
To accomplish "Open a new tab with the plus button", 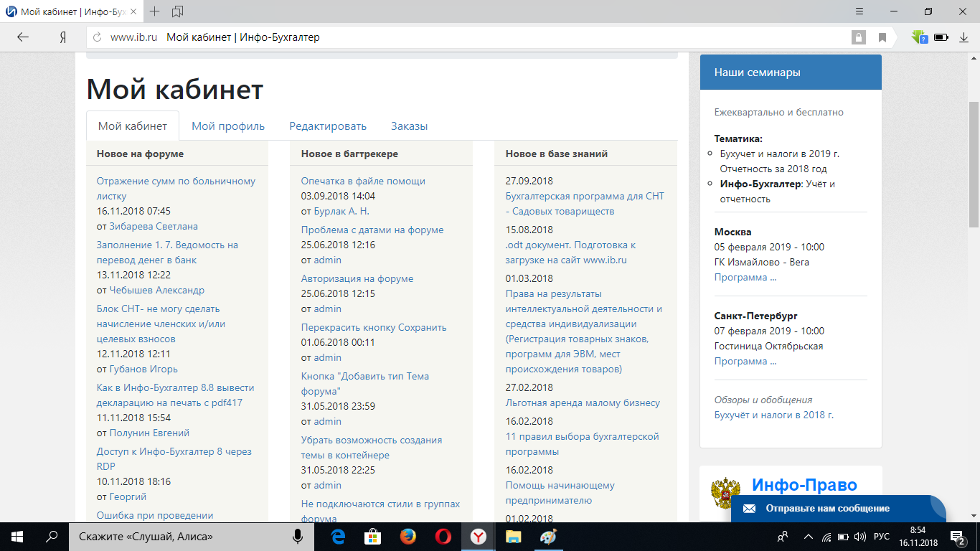I will (155, 11).
